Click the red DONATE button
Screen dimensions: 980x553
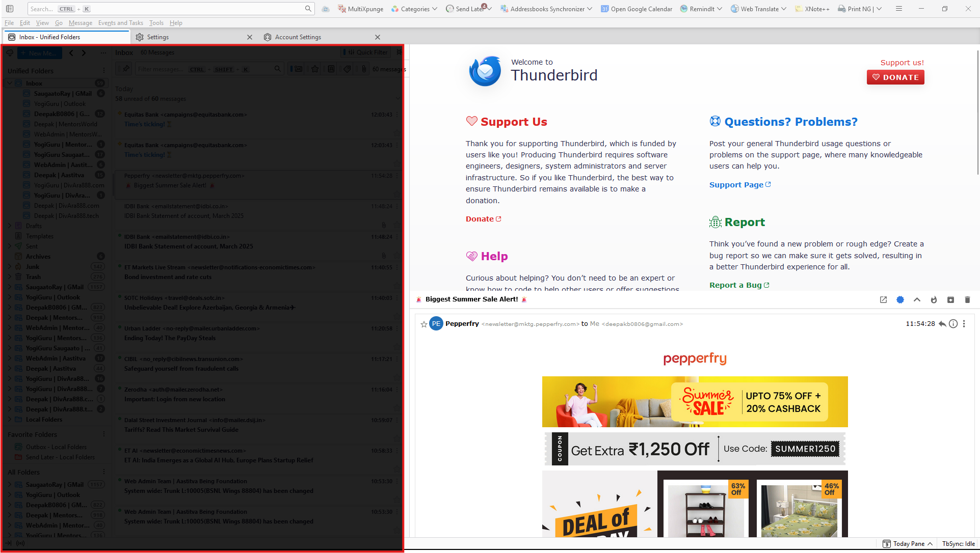click(895, 77)
